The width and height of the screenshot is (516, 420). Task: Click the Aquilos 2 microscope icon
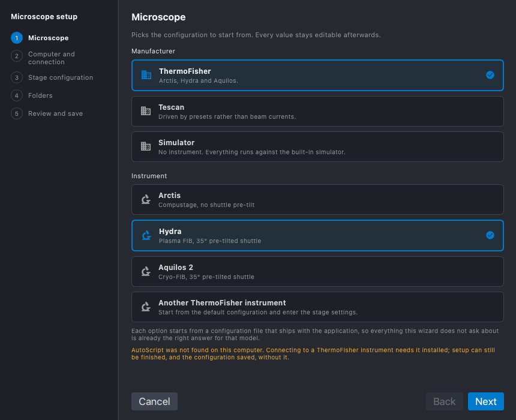click(146, 271)
